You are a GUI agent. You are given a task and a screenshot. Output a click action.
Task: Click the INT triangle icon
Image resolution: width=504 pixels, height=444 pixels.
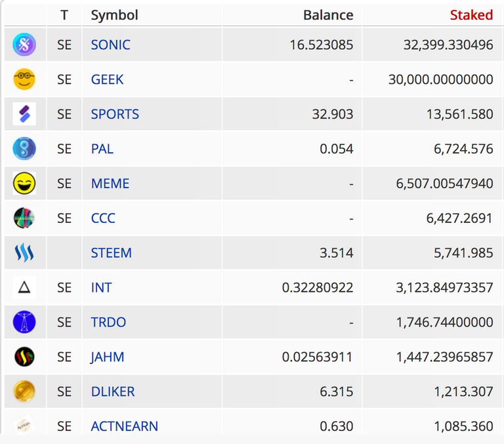[x=24, y=287]
